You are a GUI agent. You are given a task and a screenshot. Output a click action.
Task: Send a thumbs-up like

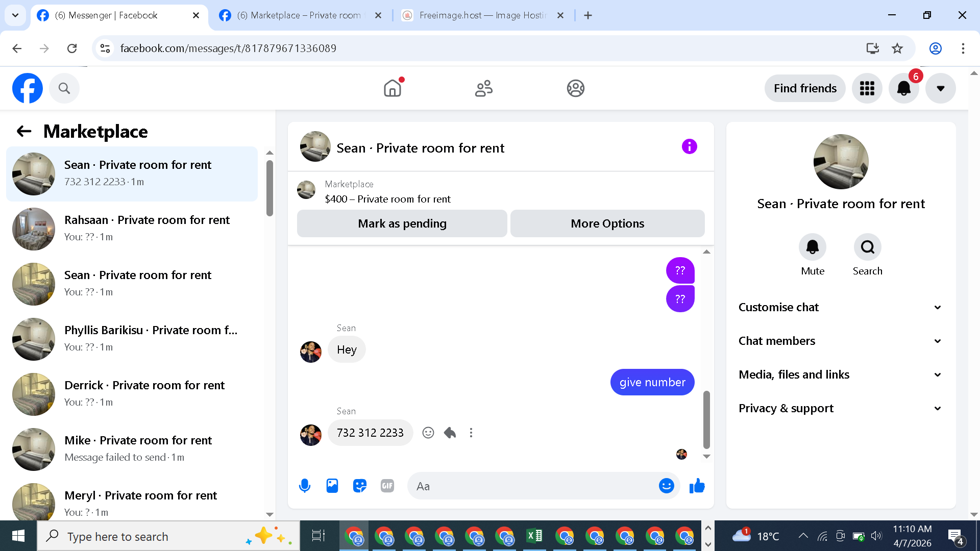point(697,486)
